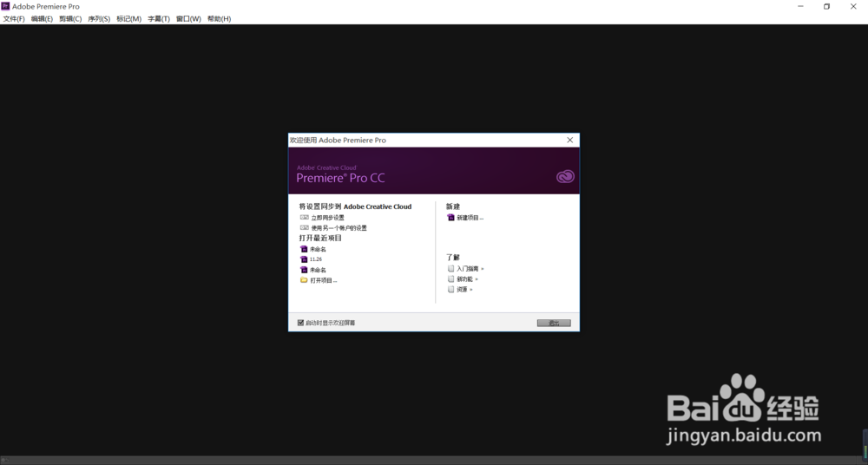Image resolution: width=868 pixels, height=465 pixels.
Task: Open the 窗口(W) menu
Action: click(188, 19)
